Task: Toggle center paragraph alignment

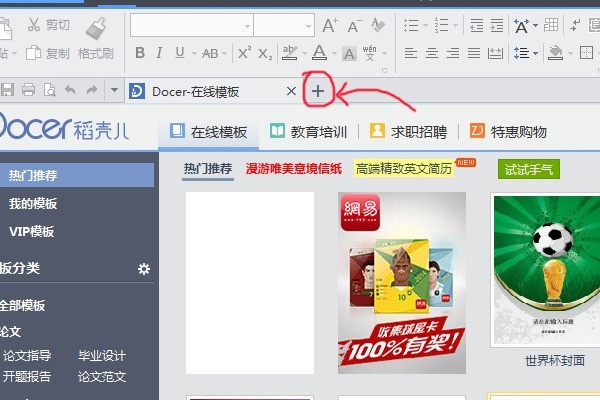Action: coord(431,53)
